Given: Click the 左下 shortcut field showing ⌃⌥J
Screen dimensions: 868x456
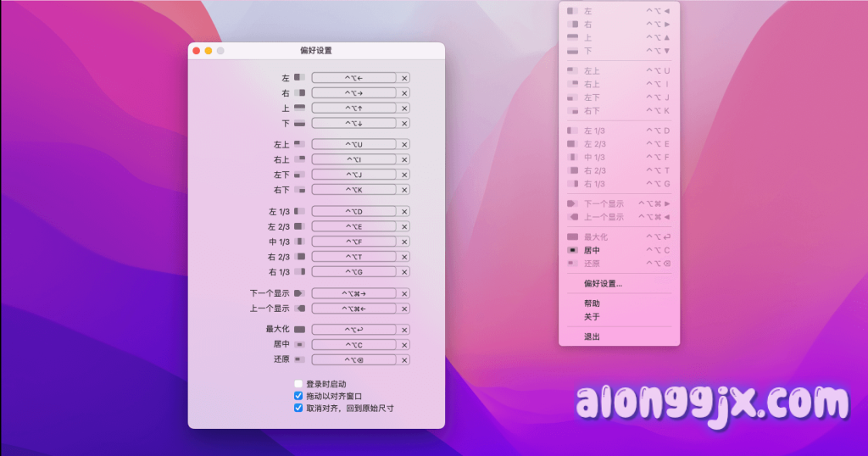Looking at the screenshot, I should [353, 175].
